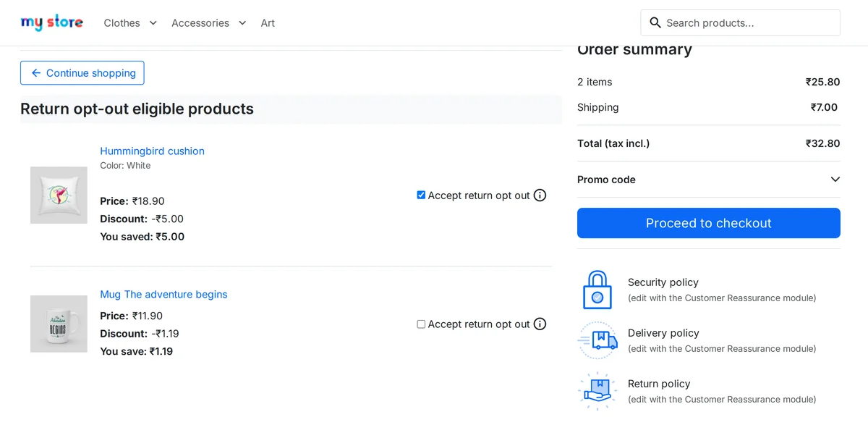Screen dimensions: 868x425
Task: Click the my store logo
Action: (52, 22)
